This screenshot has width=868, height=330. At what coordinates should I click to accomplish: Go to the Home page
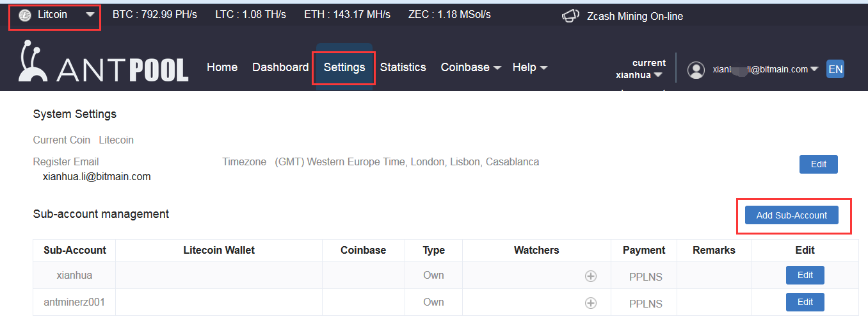point(222,67)
